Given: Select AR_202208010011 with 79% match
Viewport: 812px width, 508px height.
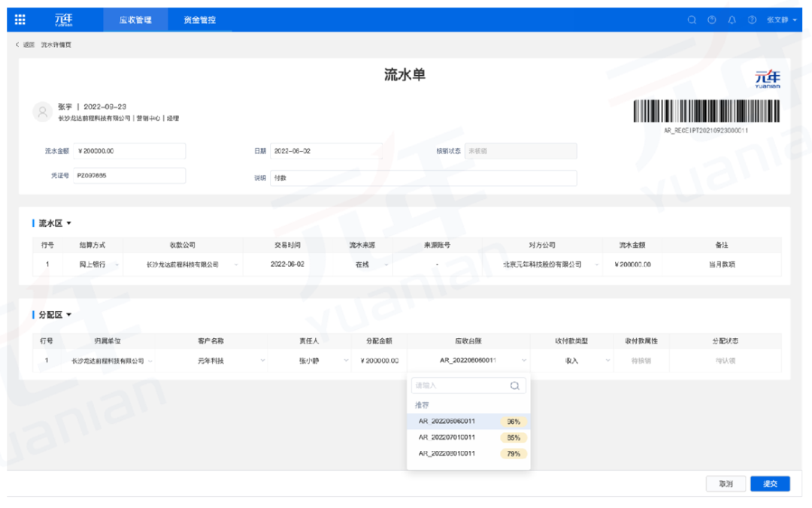Looking at the screenshot, I should (468, 454).
